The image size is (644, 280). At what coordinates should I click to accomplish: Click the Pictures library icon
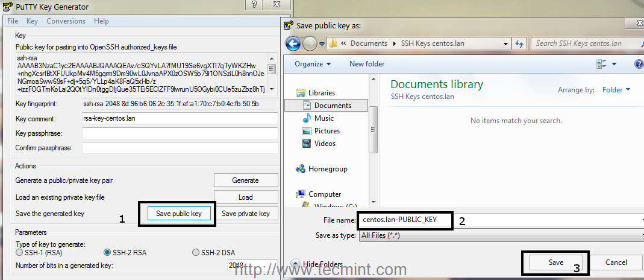[x=307, y=131]
